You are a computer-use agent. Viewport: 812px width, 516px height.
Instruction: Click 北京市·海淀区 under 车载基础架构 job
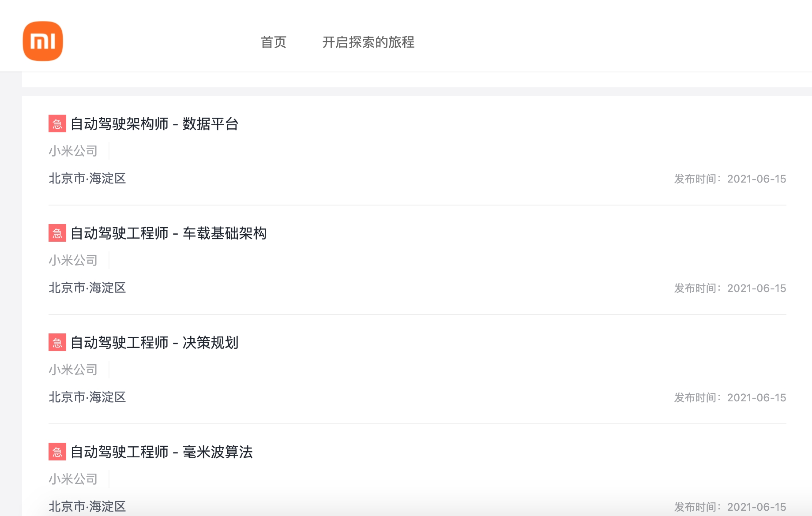87,288
